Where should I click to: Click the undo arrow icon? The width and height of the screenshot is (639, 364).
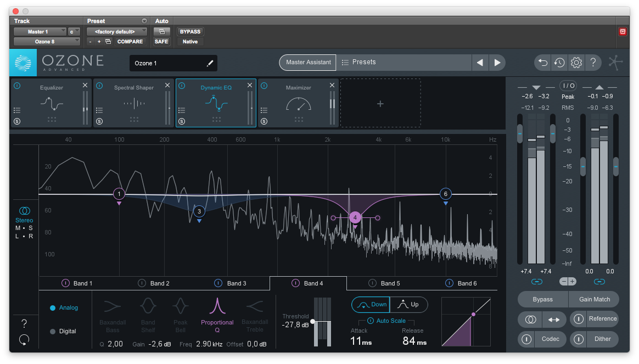(x=543, y=63)
